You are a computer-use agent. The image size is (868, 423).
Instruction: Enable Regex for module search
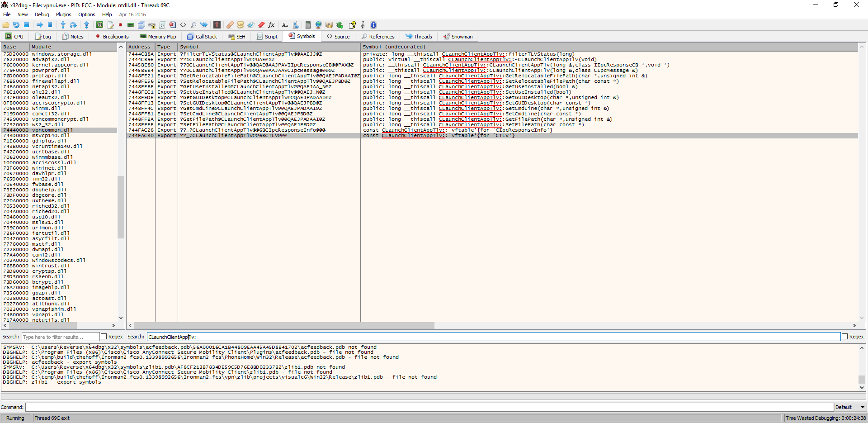(104, 337)
